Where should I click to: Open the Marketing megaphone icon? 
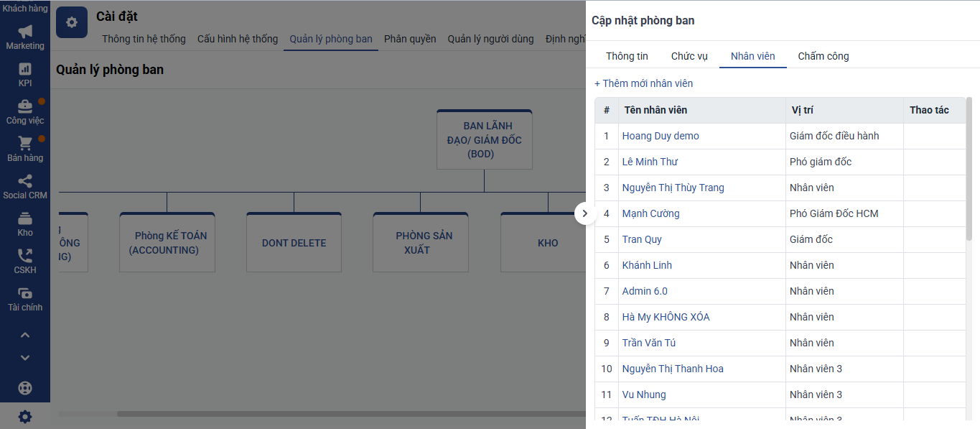coord(25,32)
